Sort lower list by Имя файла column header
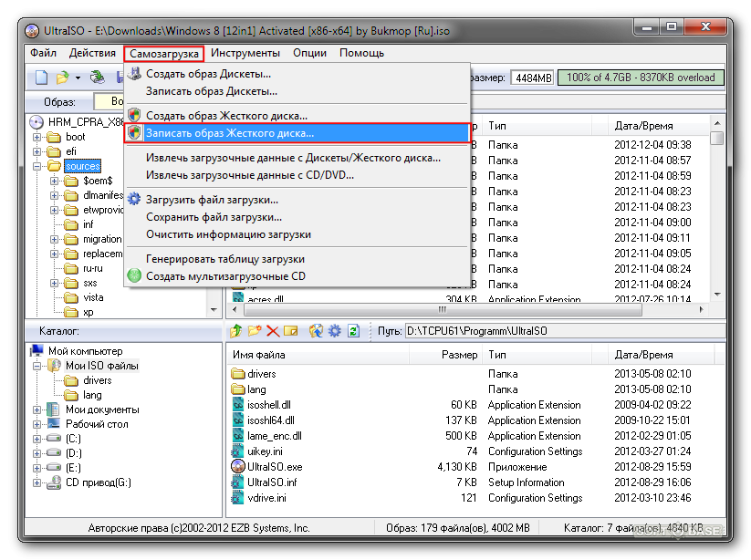This screenshot has width=751, height=560. 318,355
